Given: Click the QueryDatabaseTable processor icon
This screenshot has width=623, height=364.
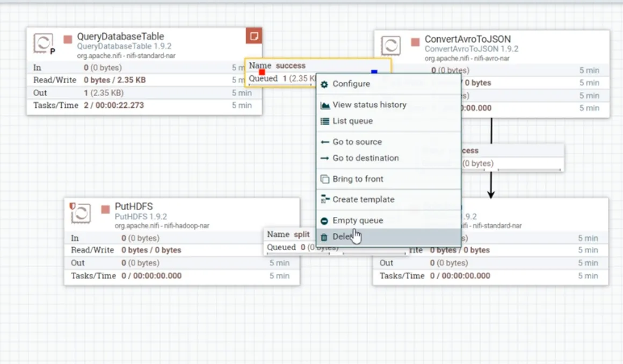Looking at the screenshot, I should (43, 43).
